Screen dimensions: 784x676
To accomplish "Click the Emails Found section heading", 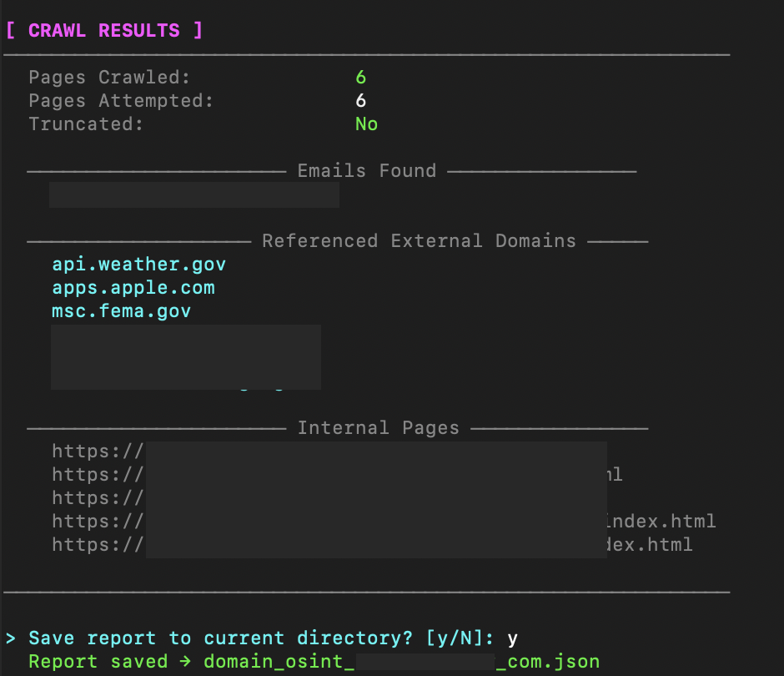I will click(x=366, y=171).
